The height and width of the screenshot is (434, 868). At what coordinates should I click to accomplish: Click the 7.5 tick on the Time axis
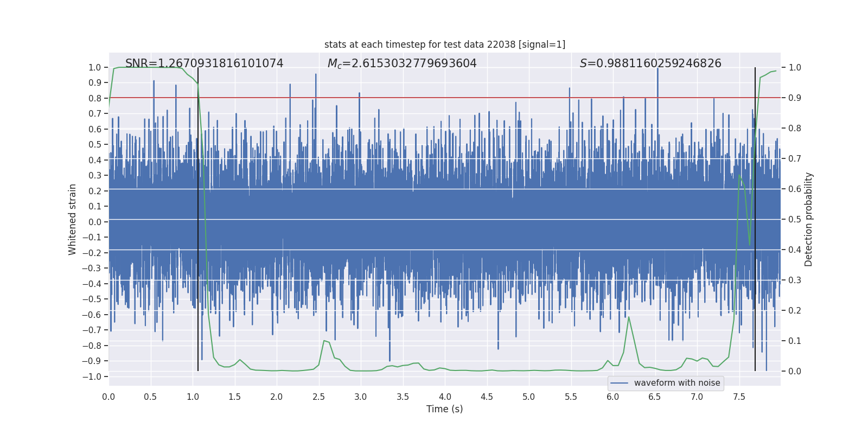pyautogui.click(x=739, y=397)
